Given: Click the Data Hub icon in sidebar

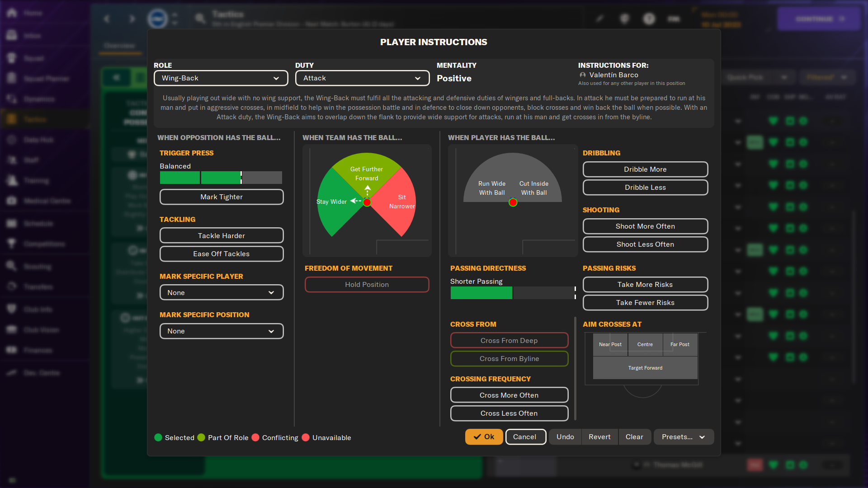Looking at the screenshot, I should 12,140.
